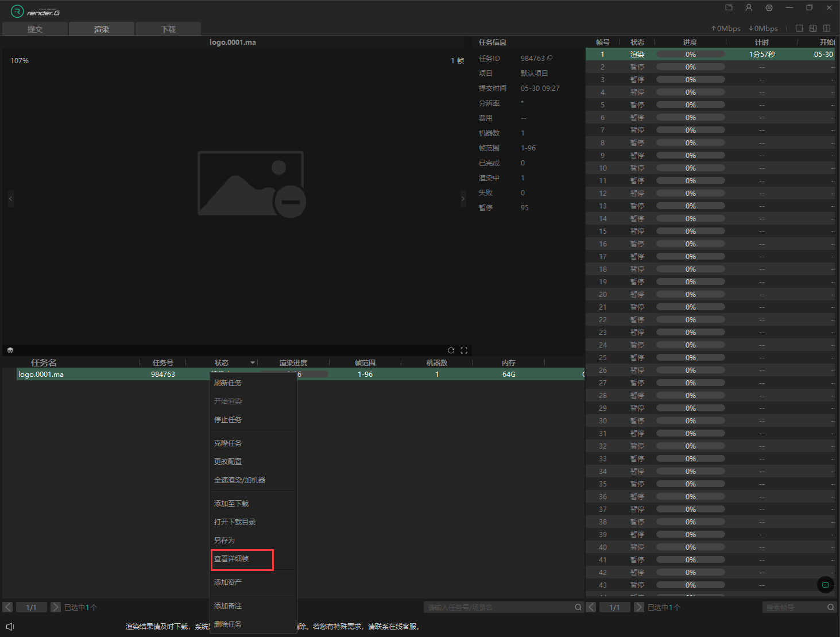
Task: Enter fullscreen preview mode
Action: (x=464, y=350)
